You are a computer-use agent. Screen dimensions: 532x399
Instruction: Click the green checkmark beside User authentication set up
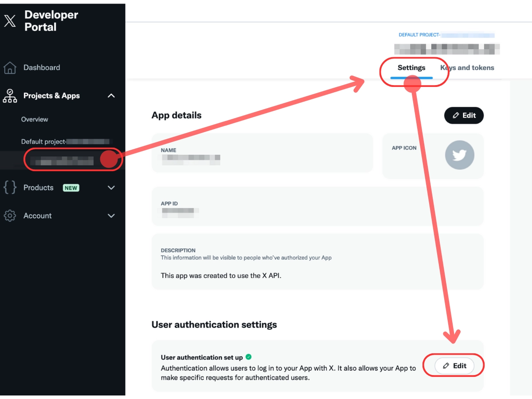[249, 357]
